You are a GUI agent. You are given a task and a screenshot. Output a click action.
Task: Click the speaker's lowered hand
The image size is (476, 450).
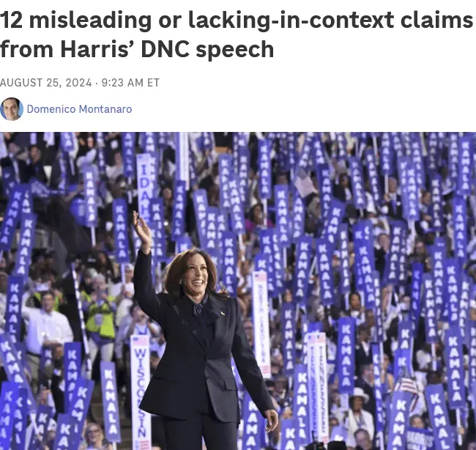(271, 420)
